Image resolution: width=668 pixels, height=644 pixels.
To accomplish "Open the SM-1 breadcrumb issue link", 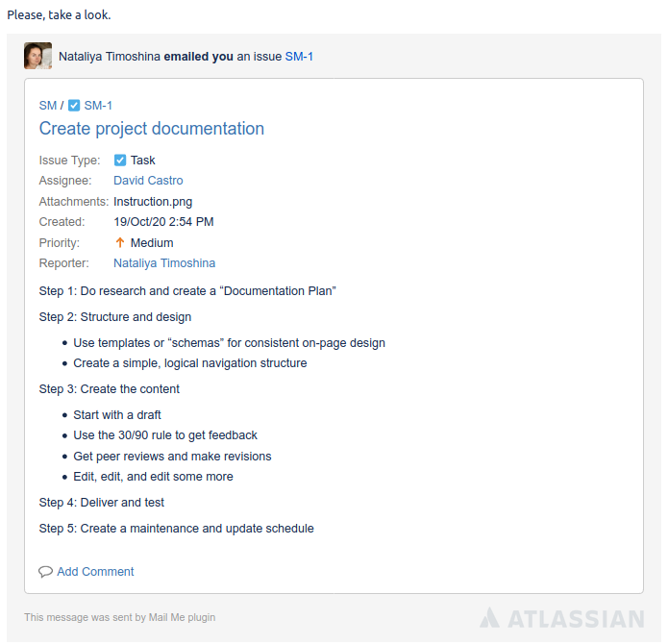I will (x=98, y=106).
